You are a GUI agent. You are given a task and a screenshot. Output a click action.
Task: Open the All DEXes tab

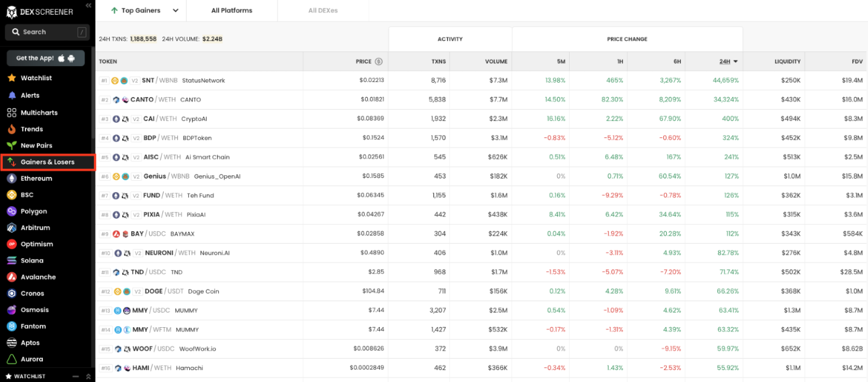(323, 10)
